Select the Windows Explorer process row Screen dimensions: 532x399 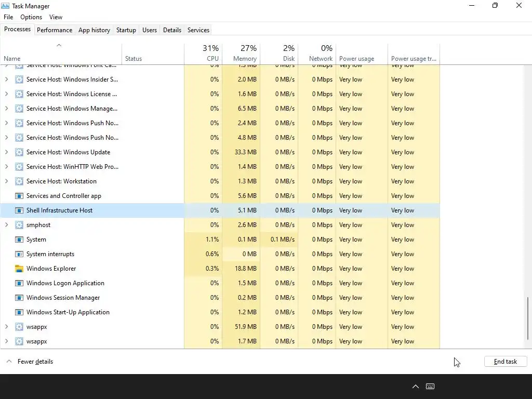click(220, 269)
